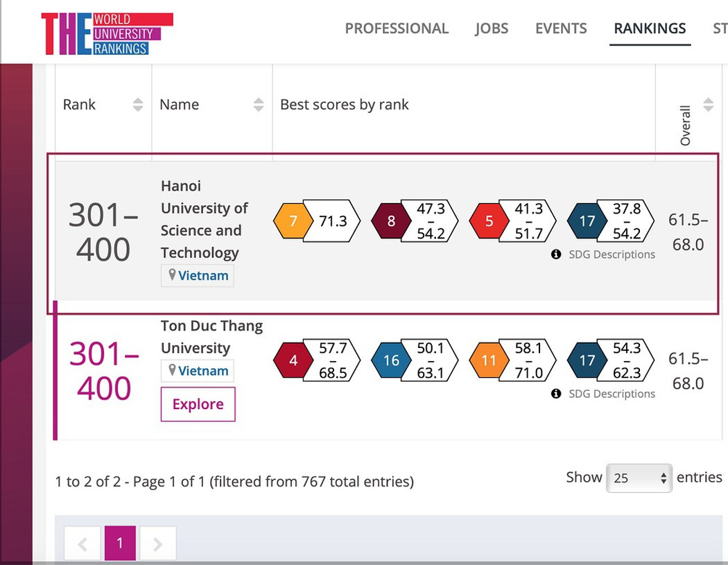Click the SDG 8 maroon hexagon badge
Image resolution: width=728 pixels, height=565 pixels.
pyautogui.click(x=391, y=221)
